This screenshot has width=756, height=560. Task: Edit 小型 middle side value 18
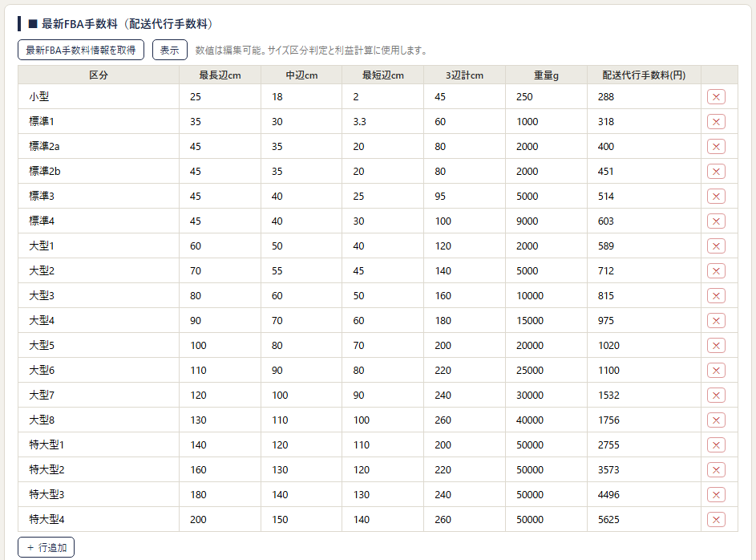[301, 97]
